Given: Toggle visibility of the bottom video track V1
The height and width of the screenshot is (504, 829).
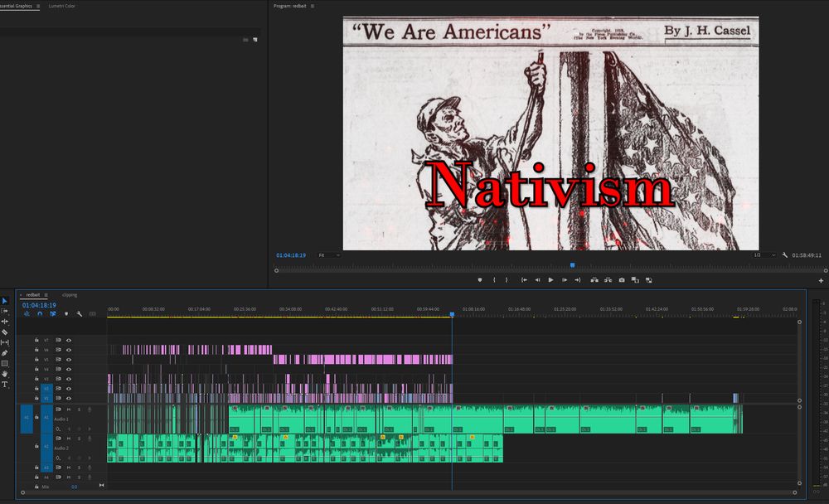Looking at the screenshot, I should point(69,398).
